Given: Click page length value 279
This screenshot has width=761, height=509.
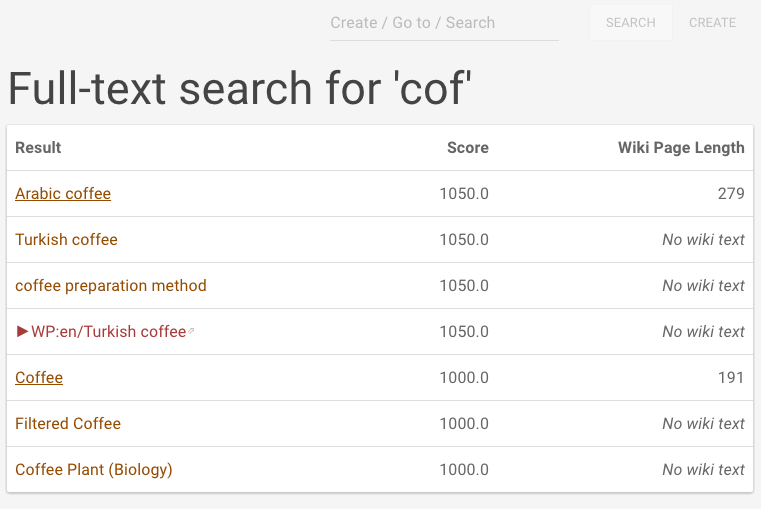Looking at the screenshot, I should tap(731, 194).
